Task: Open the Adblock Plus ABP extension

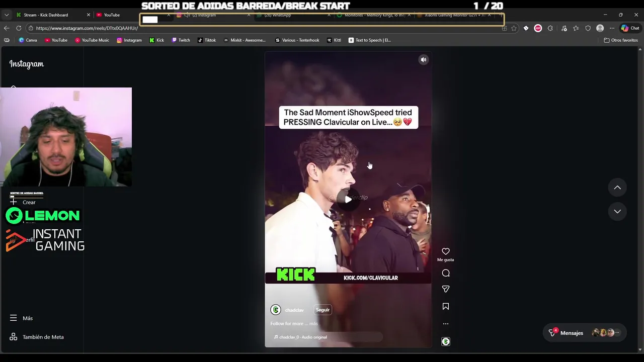Action: 538,28
